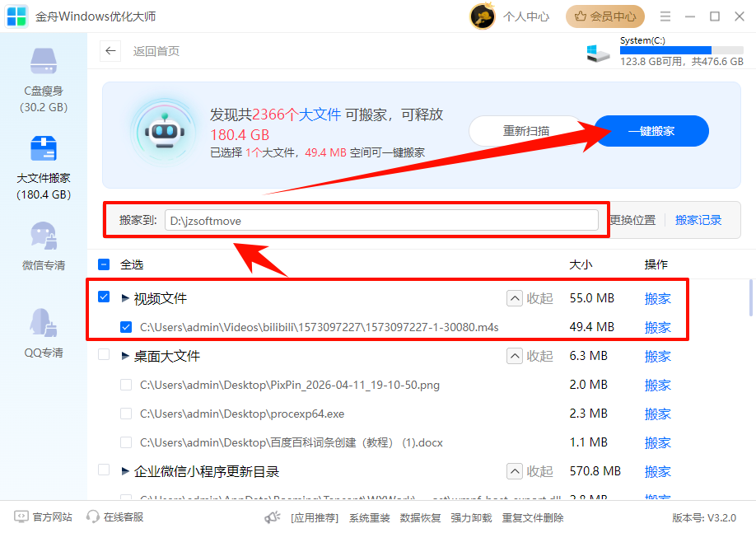Open 官方网站 link

click(x=52, y=517)
